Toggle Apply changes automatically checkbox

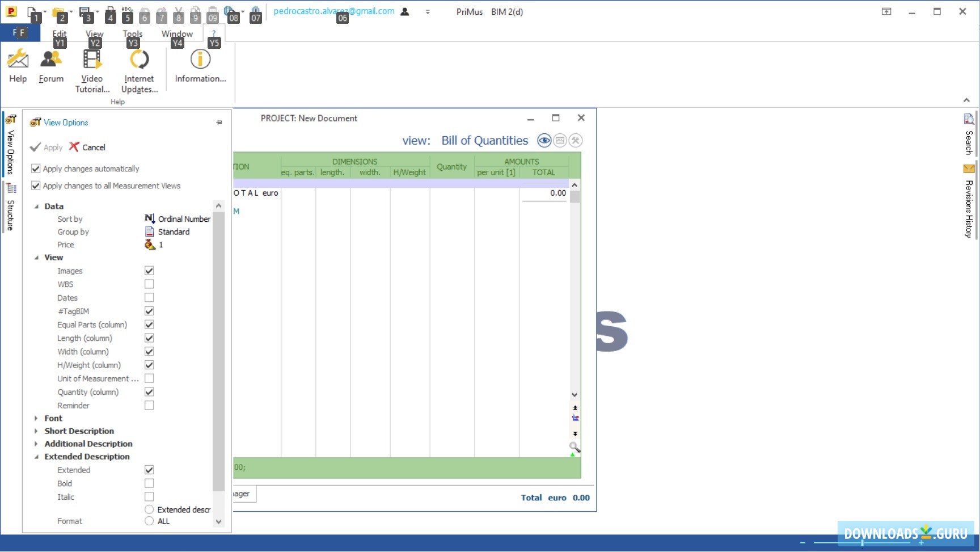[36, 168]
